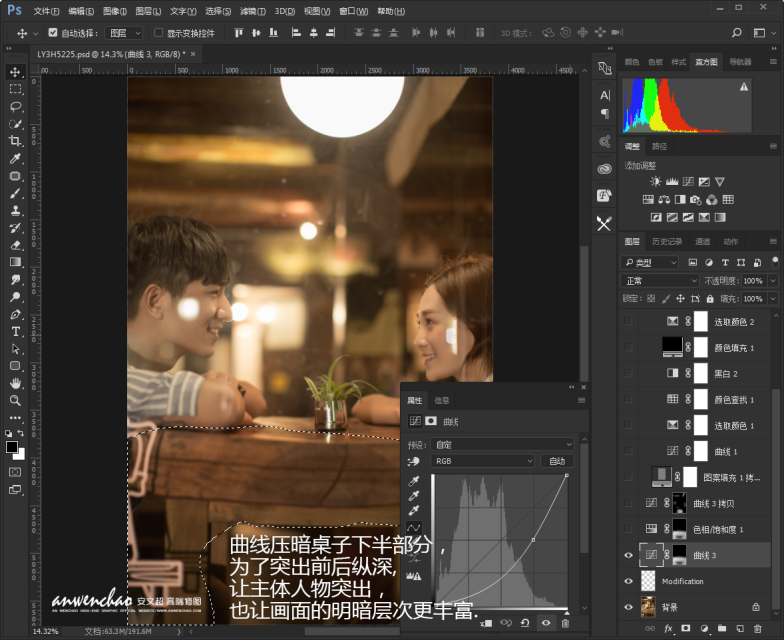Switch to the 路径 tab
Screen dimensions: 784x640
click(x=660, y=146)
